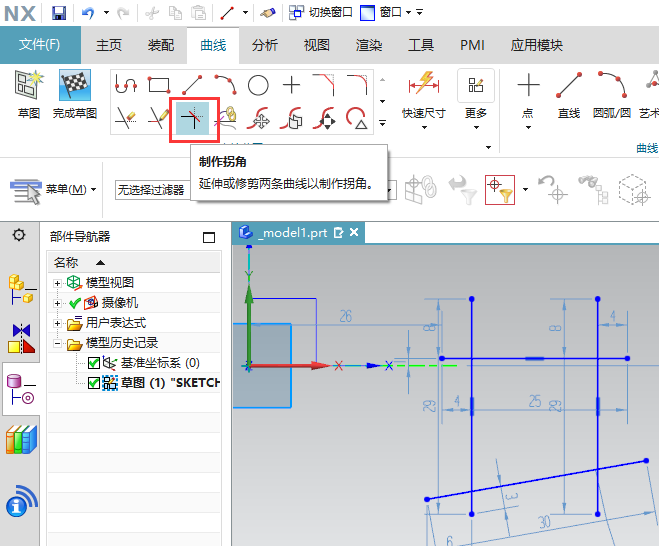Viewport: 659px width, 546px height.
Task: Switch to the Render (渲染) tab
Action: click(369, 45)
